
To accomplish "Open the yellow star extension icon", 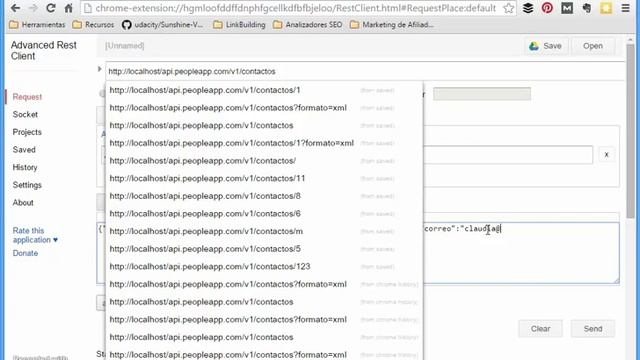I will coord(606,8).
